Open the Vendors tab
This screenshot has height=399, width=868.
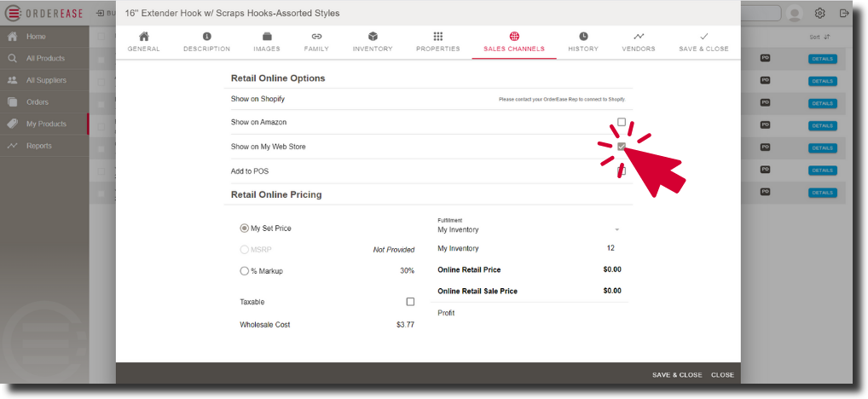pos(639,42)
